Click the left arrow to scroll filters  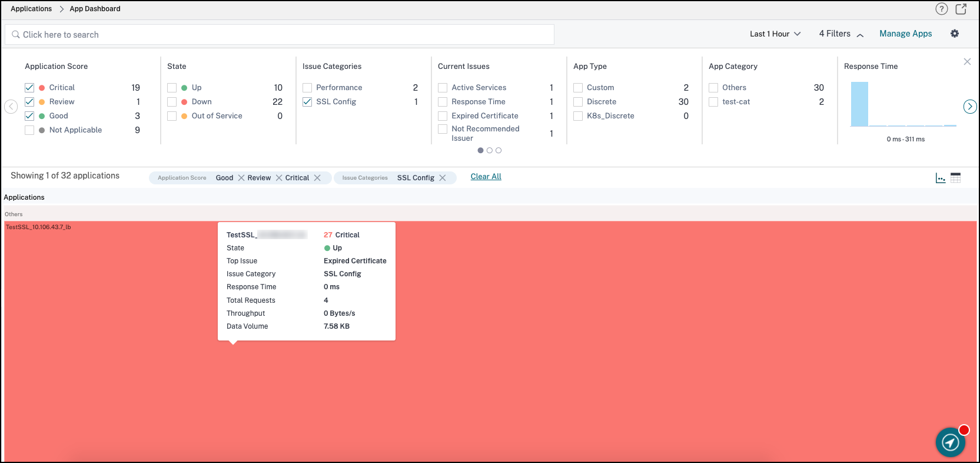pos(11,107)
